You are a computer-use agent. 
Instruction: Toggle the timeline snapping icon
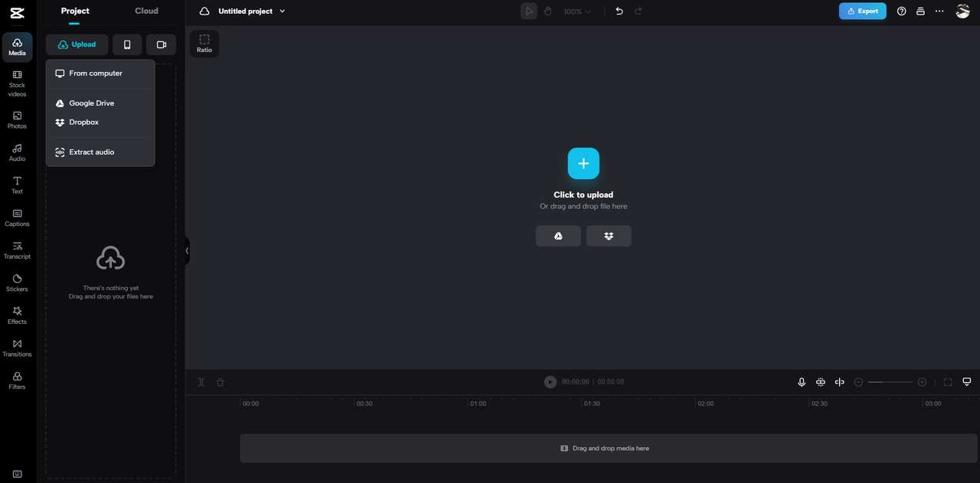click(821, 382)
